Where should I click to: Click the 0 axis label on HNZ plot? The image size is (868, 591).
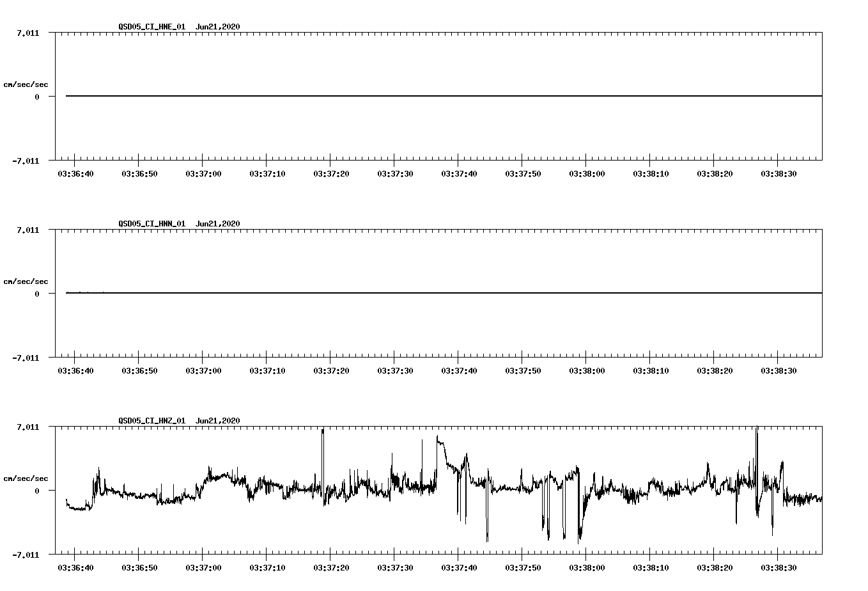point(37,491)
